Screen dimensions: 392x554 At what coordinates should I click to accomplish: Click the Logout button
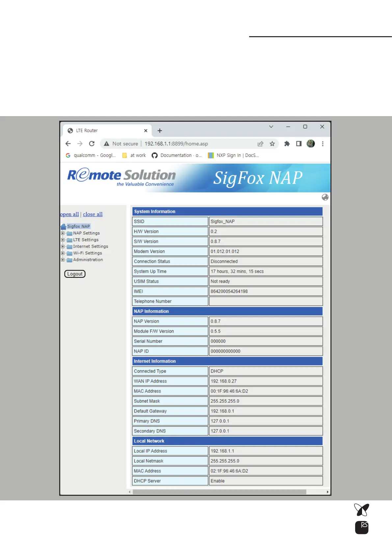click(75, 274)
